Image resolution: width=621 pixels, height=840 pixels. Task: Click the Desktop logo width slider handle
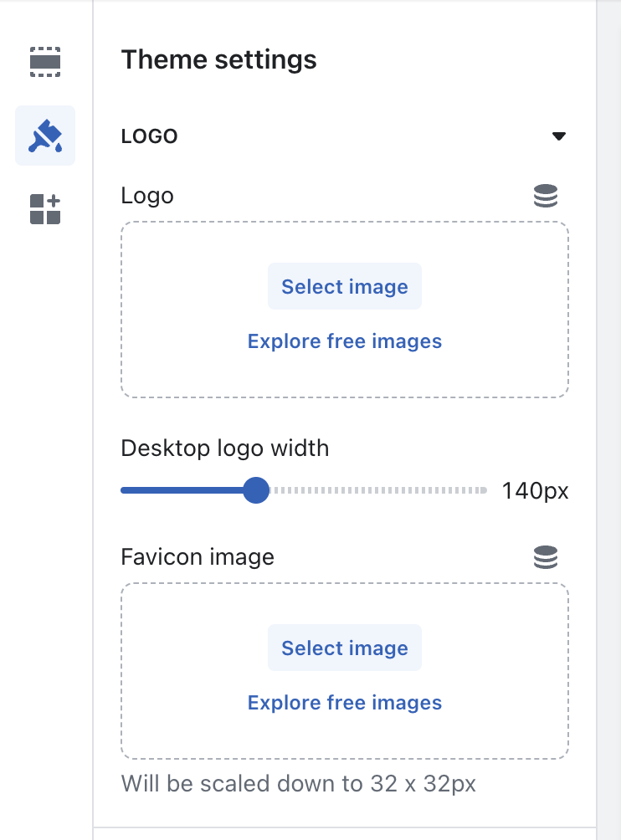pyautogui.click(x=256, y=490)
